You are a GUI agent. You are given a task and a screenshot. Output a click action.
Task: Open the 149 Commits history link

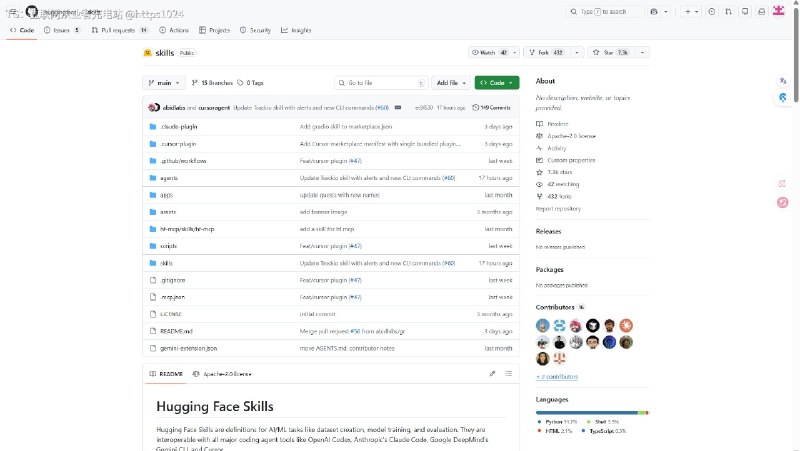click(491, 108)
